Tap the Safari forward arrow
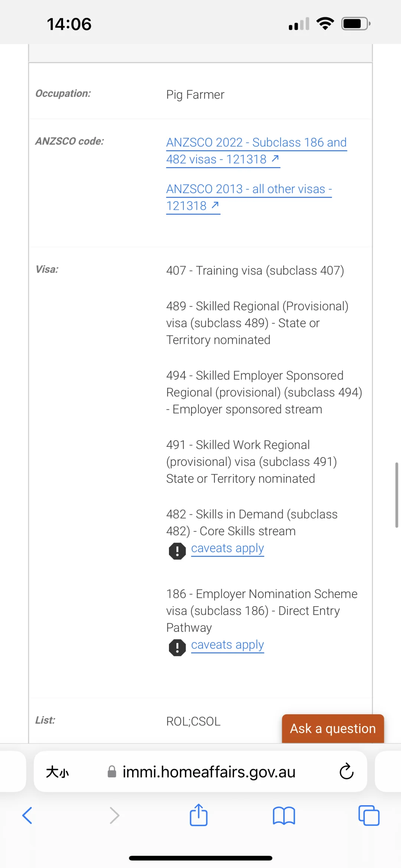The width and height of the screenshot is (401, 868). (x=114, y=815)
